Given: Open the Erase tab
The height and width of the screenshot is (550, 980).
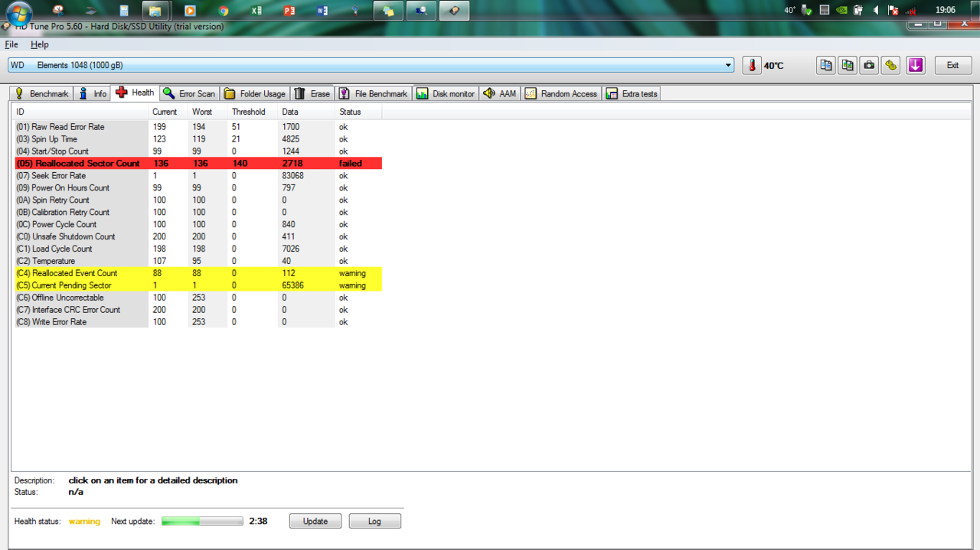Looking at the screenshot, I should tap(312, 93).
